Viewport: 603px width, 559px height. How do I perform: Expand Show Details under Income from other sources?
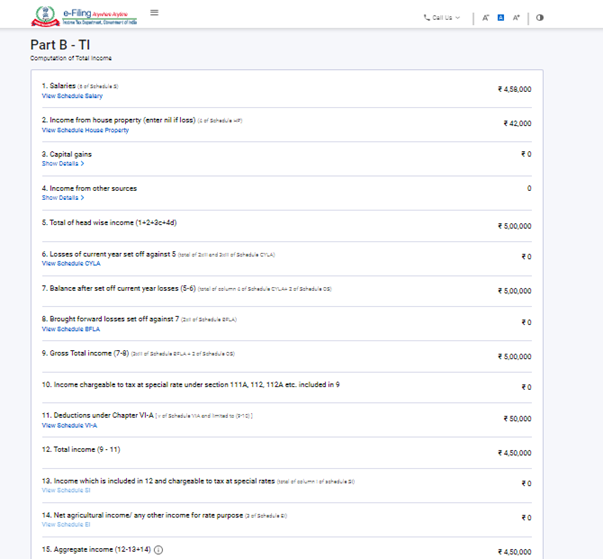(63, 198)
